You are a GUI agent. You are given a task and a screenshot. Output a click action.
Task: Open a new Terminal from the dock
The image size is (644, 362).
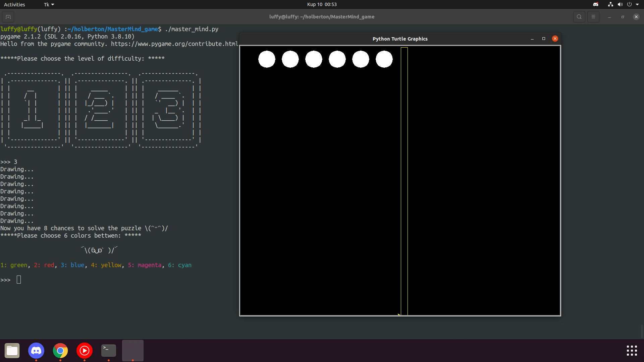108,351
